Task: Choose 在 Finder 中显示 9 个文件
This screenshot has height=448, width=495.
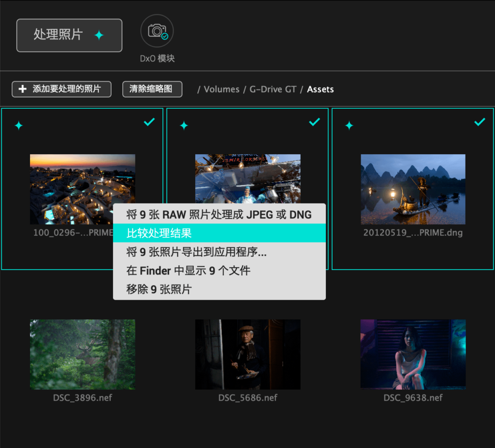Action: click(x=219, y=271)
